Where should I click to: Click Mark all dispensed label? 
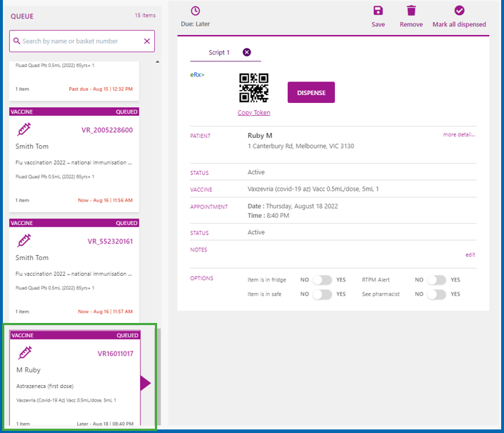pos(459,24)
